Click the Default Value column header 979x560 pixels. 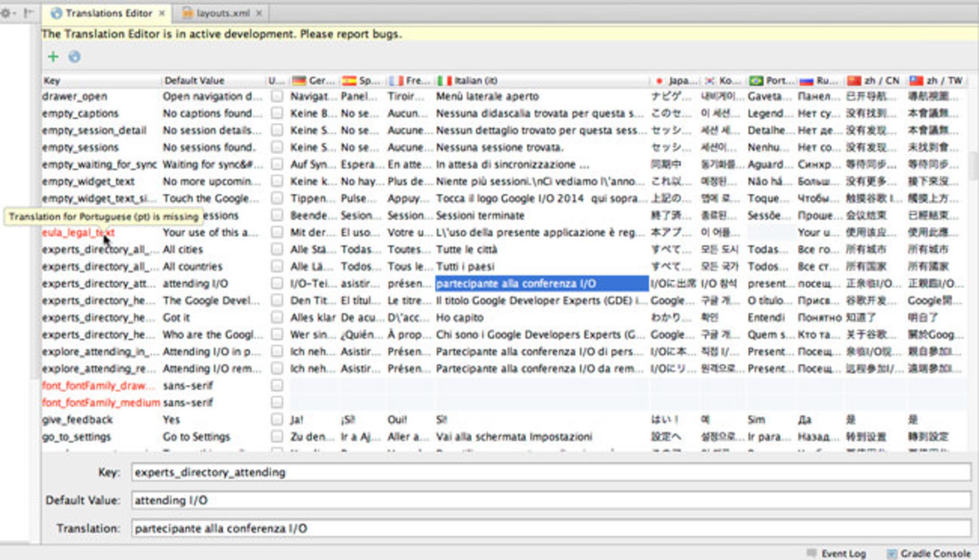[x=213, y=81]
